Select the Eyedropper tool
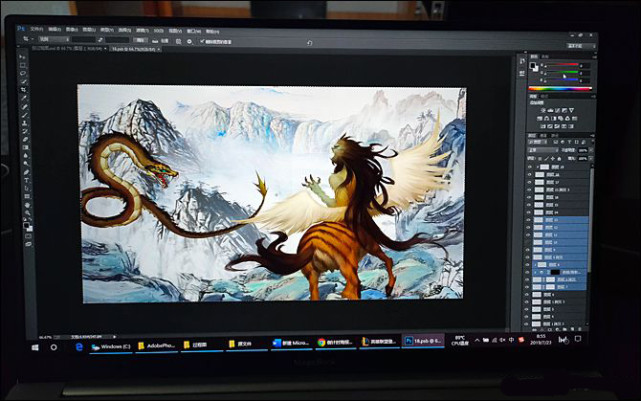Image resolution: width=641 pixels, height=401 pixels. [x=24, y=98]
